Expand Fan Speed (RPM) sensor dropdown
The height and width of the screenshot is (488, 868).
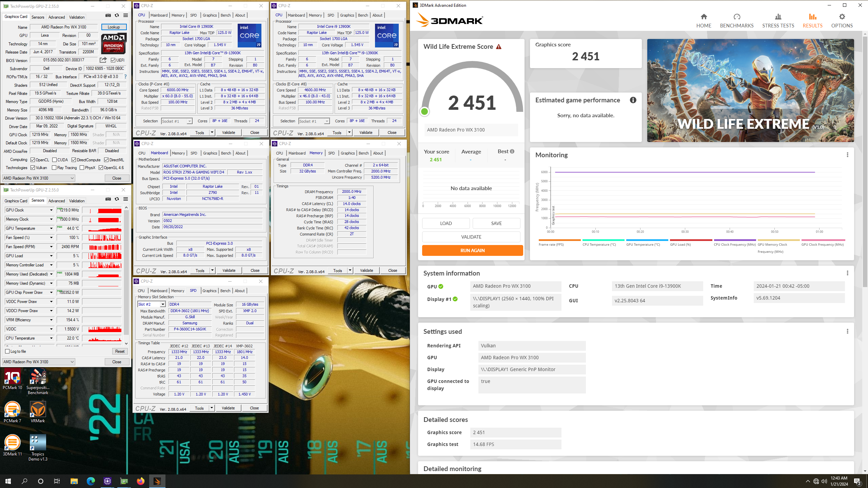[51, 247]
